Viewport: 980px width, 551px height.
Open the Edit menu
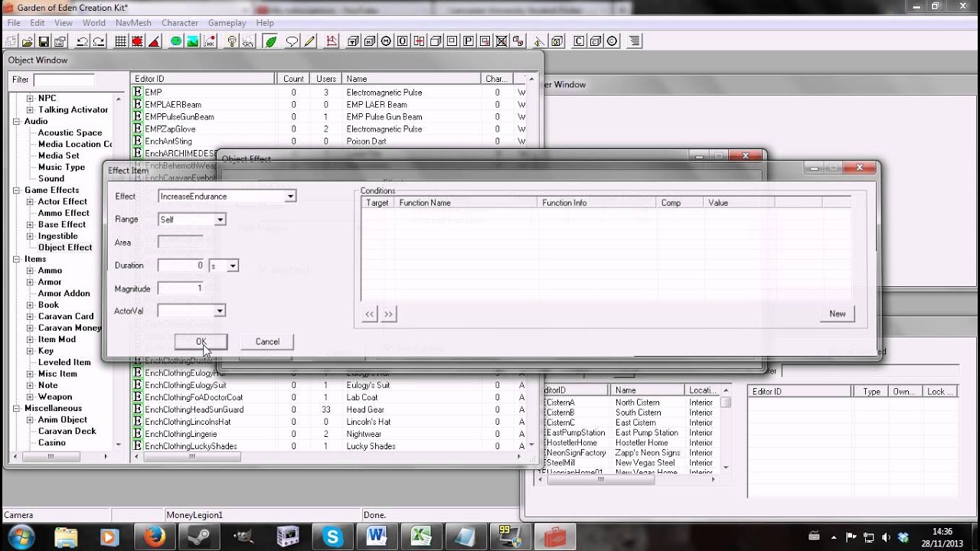(x=38, y=23)
